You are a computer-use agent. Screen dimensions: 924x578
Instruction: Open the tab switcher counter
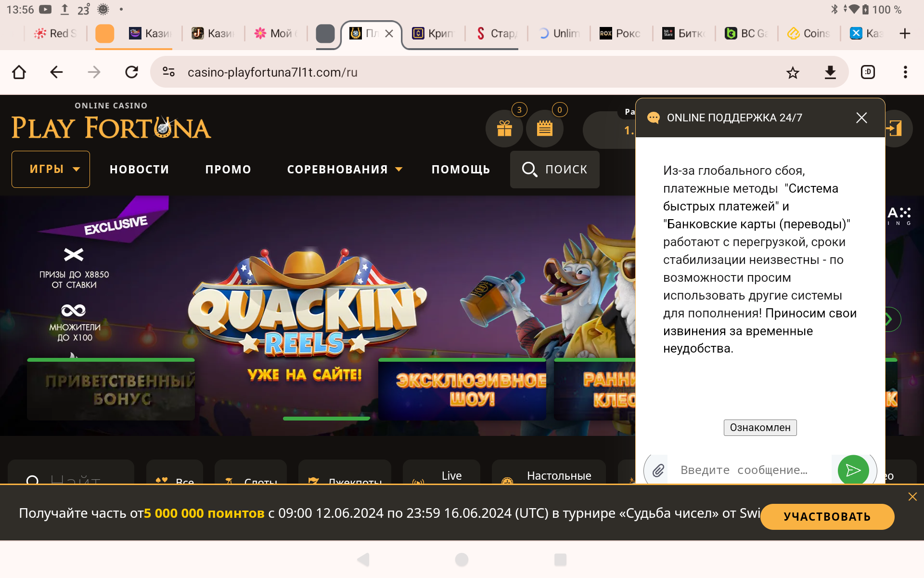pyautogui.click(x=868, y=73)
